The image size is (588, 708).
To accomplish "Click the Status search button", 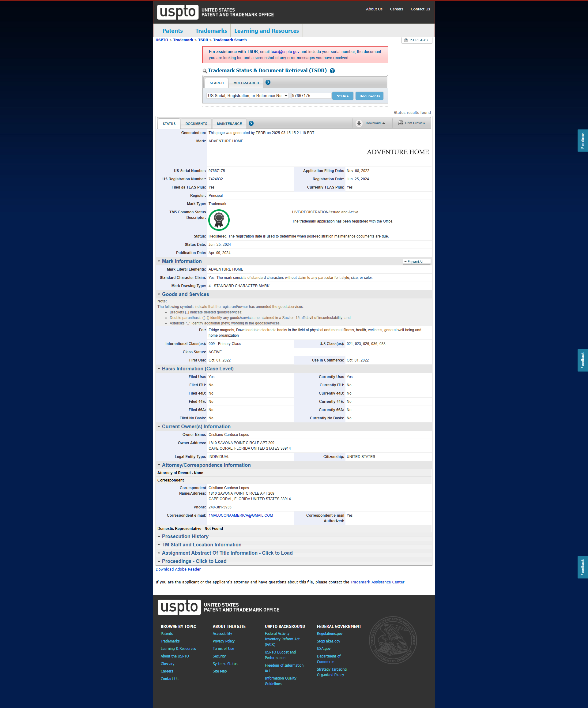I will pyautogui.click(x=343, y=96).
